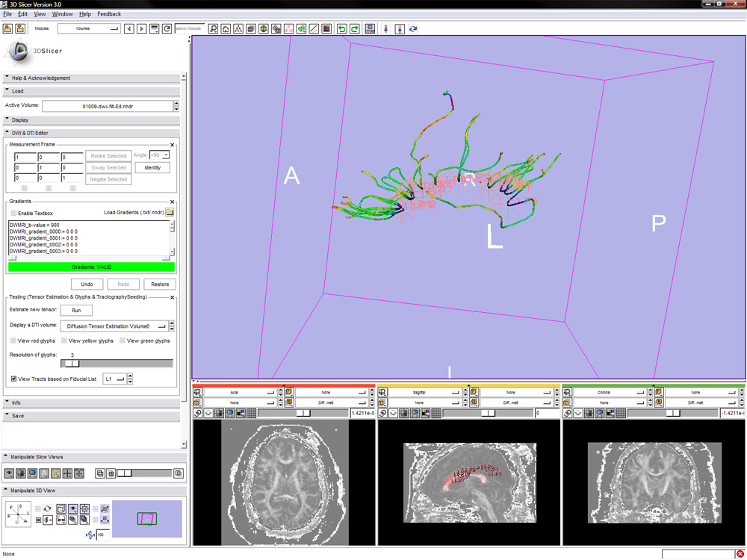
Task: Click the load scene icon at toolbar start
Action: coord(8,29)
